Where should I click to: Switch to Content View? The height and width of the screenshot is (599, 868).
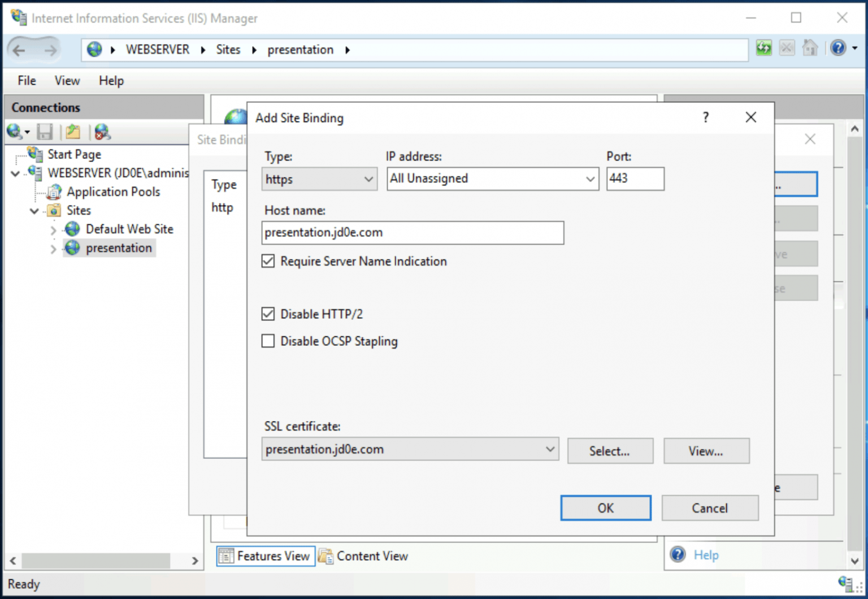[x=363, y=555]
